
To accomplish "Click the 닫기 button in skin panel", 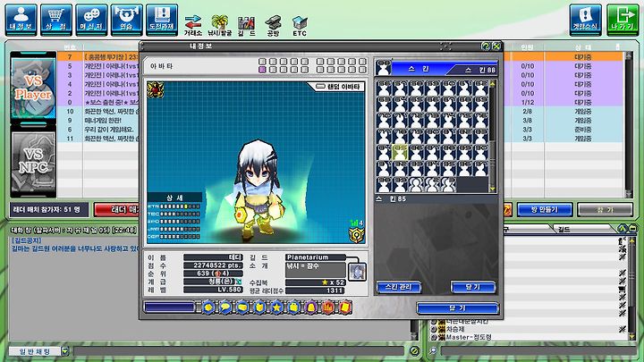I will 473,287.
